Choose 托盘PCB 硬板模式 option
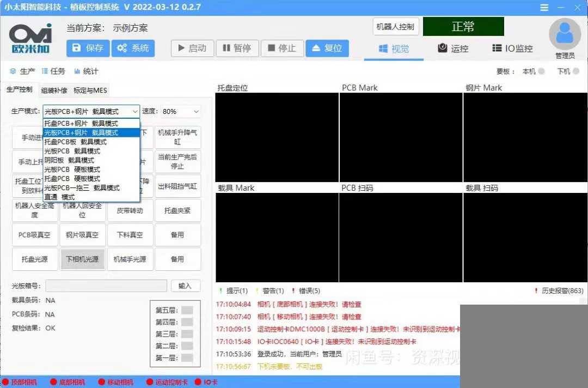 coord(91,179)
